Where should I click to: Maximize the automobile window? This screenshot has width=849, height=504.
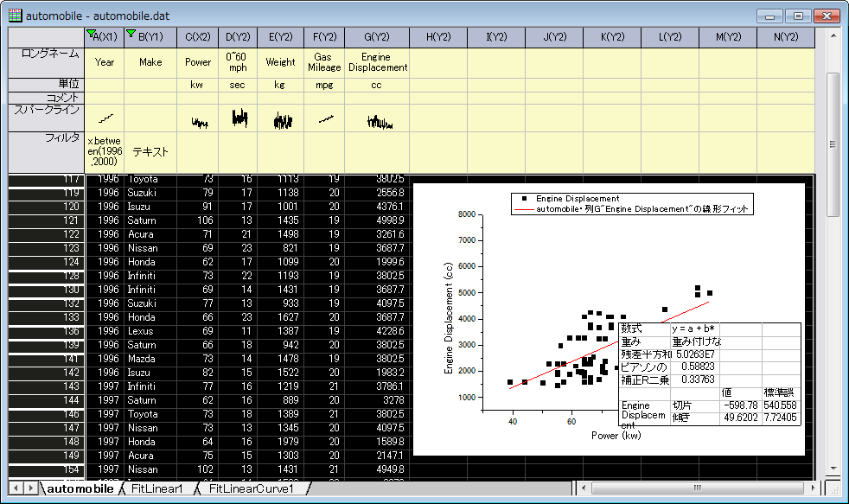click(798, 16)
